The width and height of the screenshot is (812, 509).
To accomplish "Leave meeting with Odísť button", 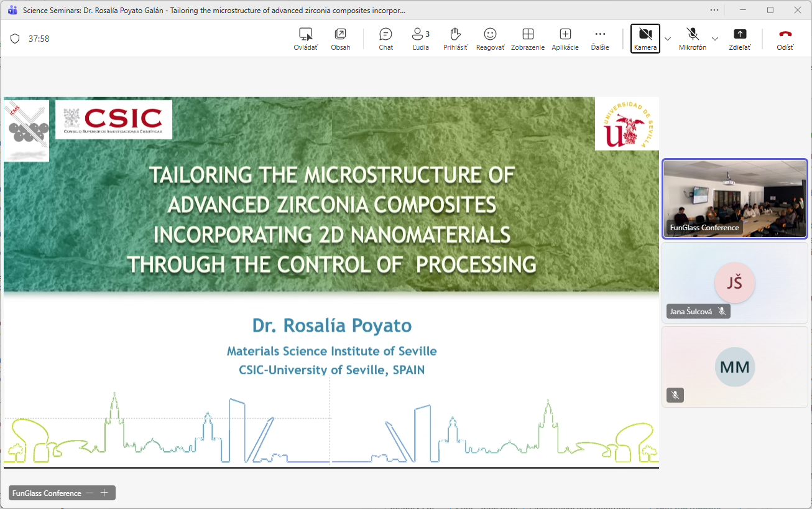I will 785,39.
